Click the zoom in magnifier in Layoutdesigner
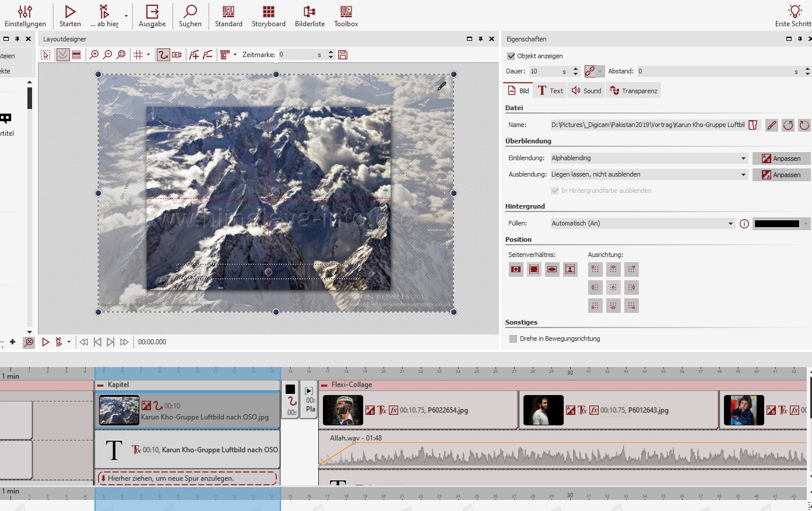 (x=94, y=55)
